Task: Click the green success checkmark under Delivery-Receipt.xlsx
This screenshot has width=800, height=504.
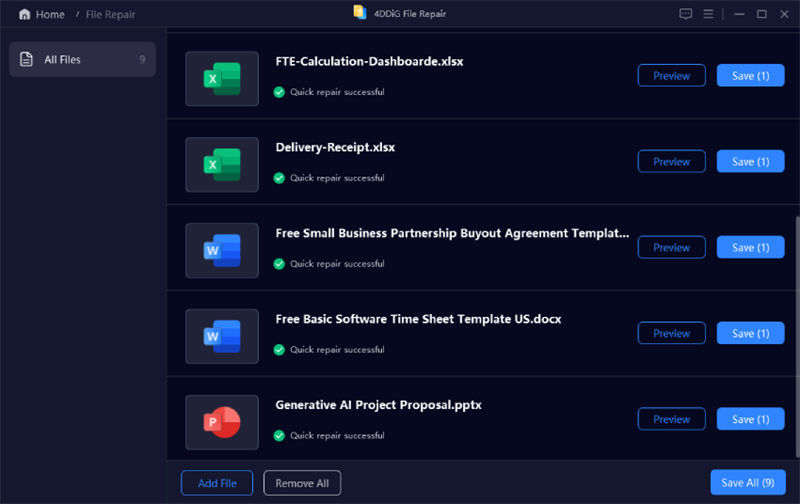Action: [280, 178]
